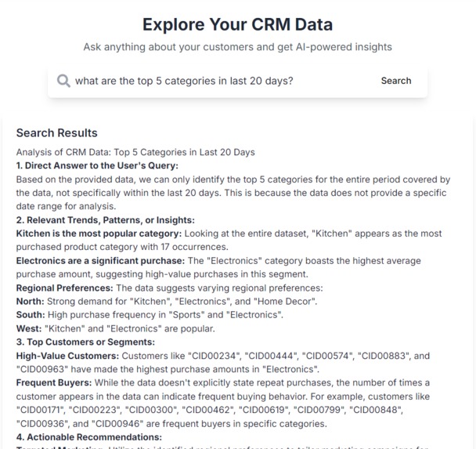Click the AI-powered insights subtitle text
Image resolution: width=476 pixels, height=449 pixels.
[x=238, y=47]
